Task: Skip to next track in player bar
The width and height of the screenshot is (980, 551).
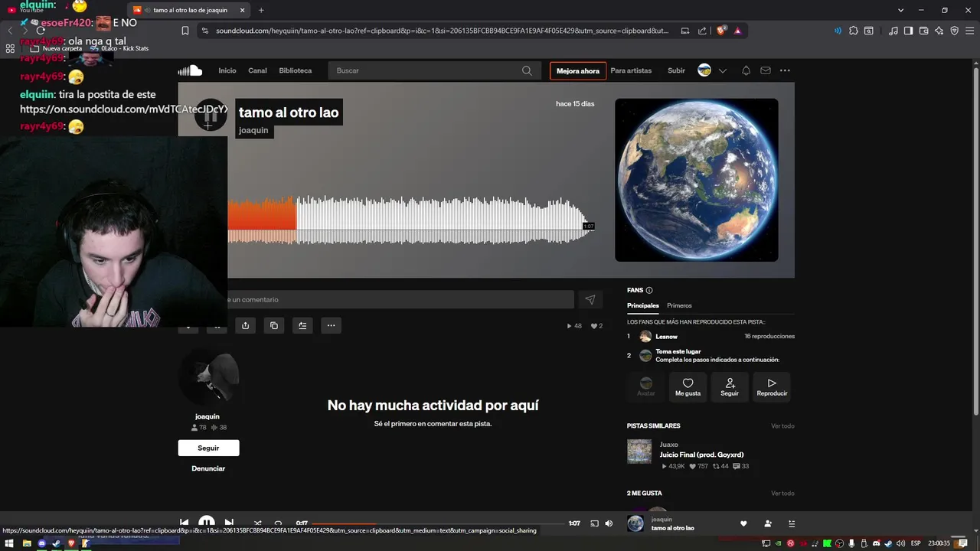Action: [229, 523]
